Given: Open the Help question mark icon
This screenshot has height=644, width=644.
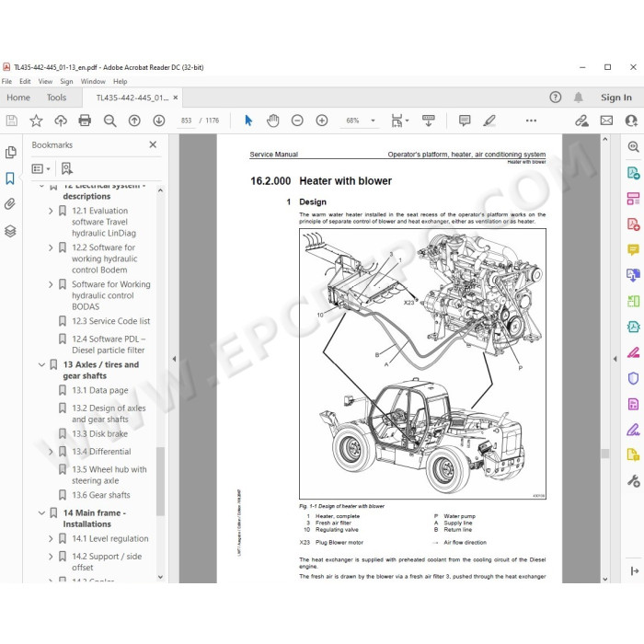Looking at the screenshot, I should (x=556, y=98).
